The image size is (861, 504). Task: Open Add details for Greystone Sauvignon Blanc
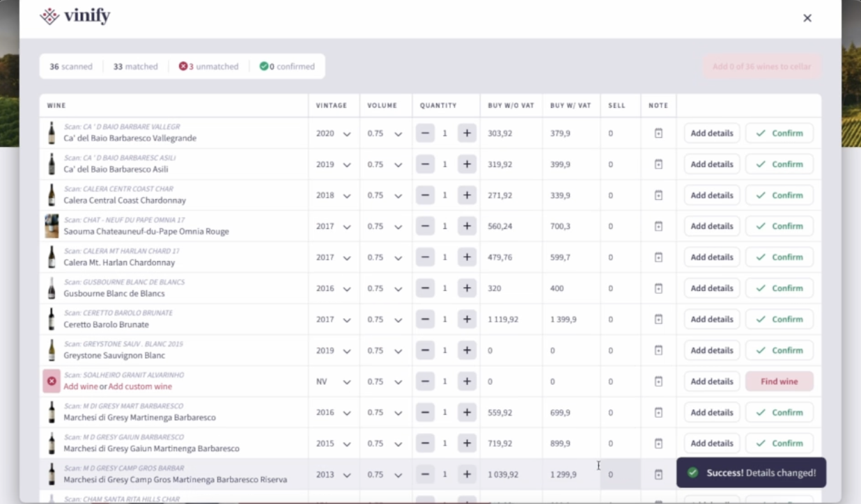coord(711,350)
